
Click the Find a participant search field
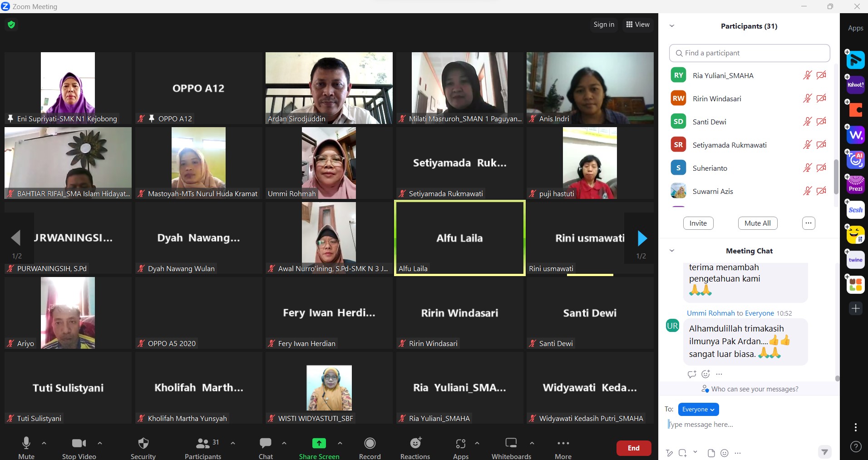pyautogui.click(x=750, y=53)
